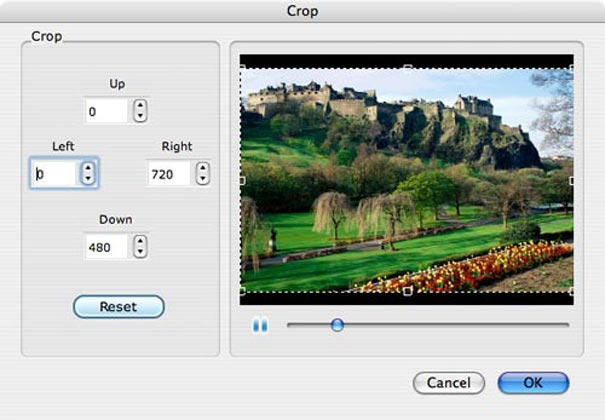Screen dimensions: 605x420
Task: Decrease the Down value with stepper arrow
Action: click(x=140, y=251)
